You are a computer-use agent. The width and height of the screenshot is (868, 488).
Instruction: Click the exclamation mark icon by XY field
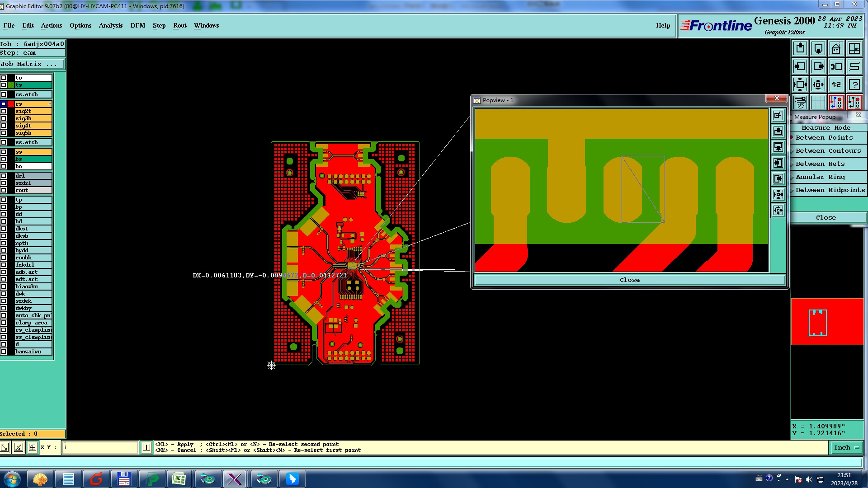146,447
